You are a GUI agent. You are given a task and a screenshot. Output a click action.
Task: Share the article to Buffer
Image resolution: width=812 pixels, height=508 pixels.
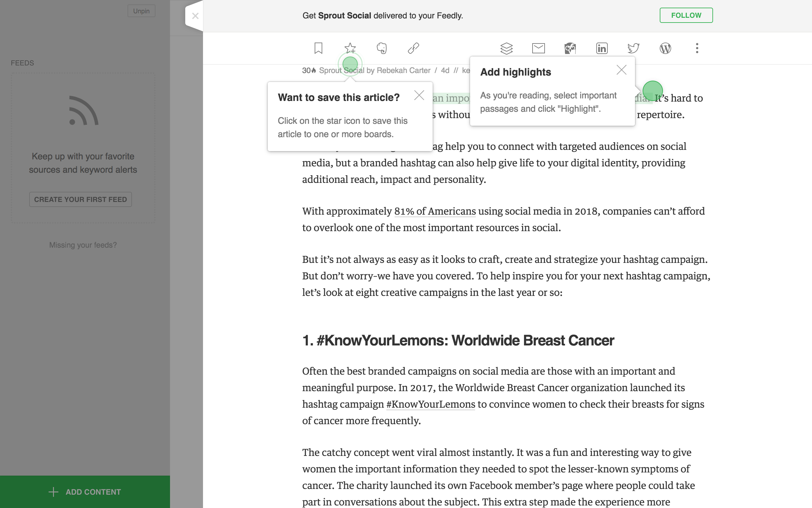(506, 48)
